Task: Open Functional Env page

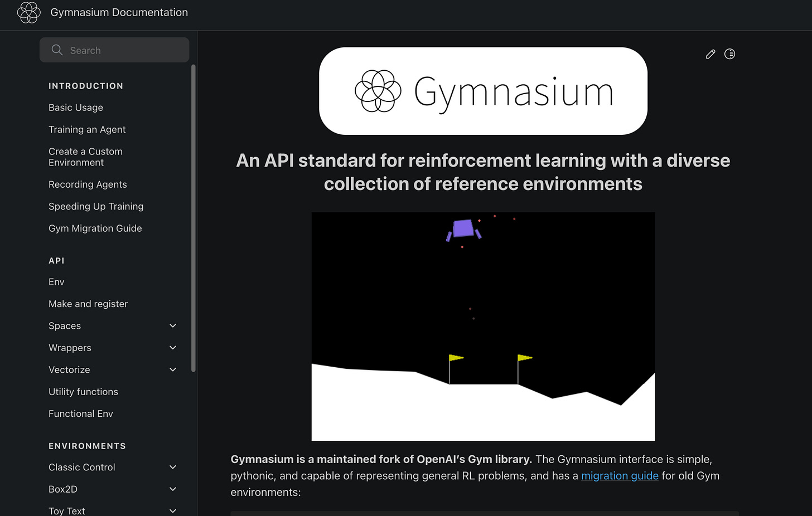Action: click(x=81, y=413)
